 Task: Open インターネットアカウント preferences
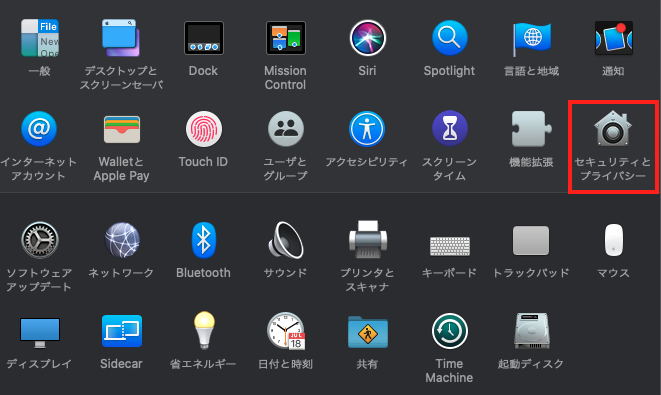coord(39,129)
